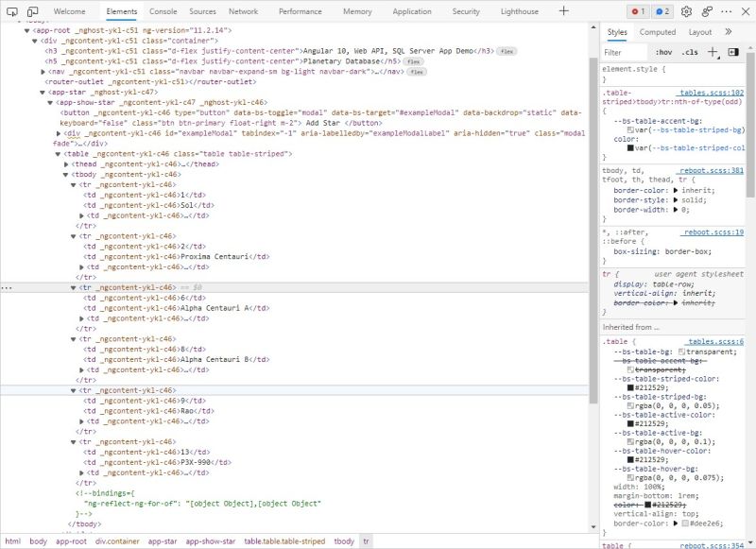Screen dimensions: 756x549
Task: Click the #212529 color swatch
Action: [629, 387]
